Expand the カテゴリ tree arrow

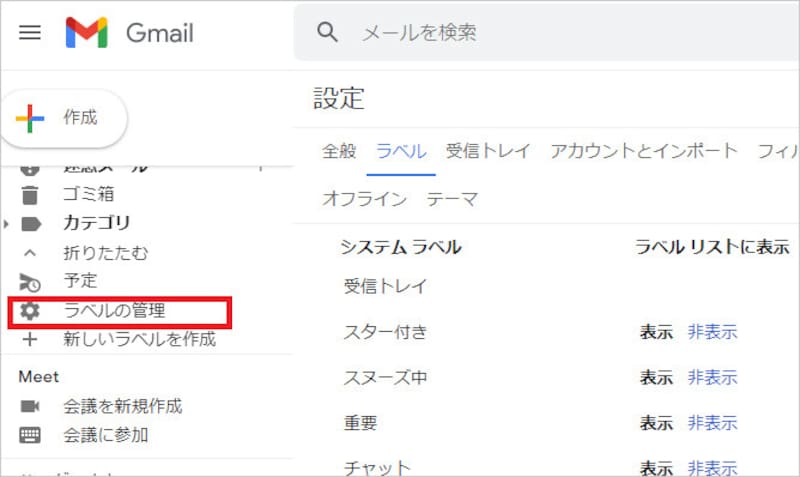coord(7,223)
